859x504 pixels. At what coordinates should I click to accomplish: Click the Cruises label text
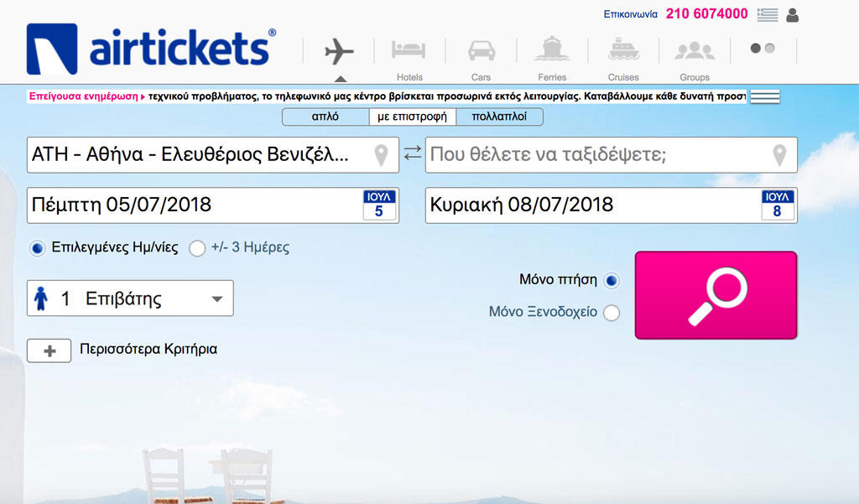pos(623,77)
